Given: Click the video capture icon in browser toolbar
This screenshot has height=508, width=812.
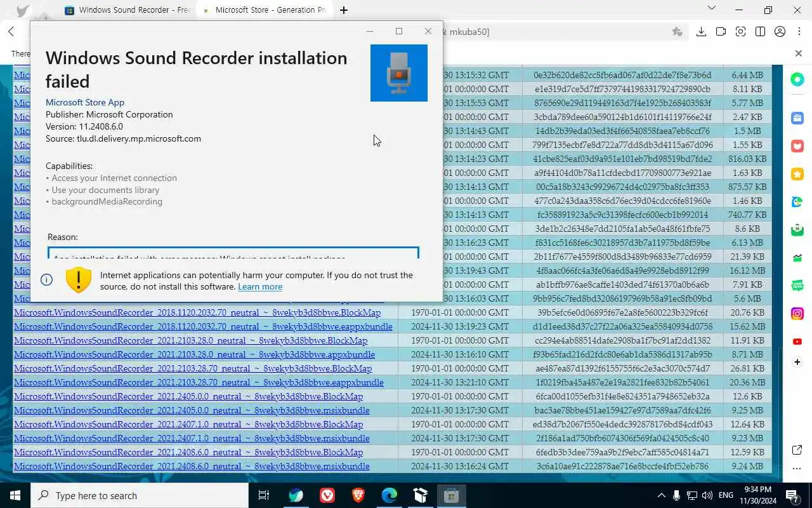Looking at the screenshot, I should (721, 32).
